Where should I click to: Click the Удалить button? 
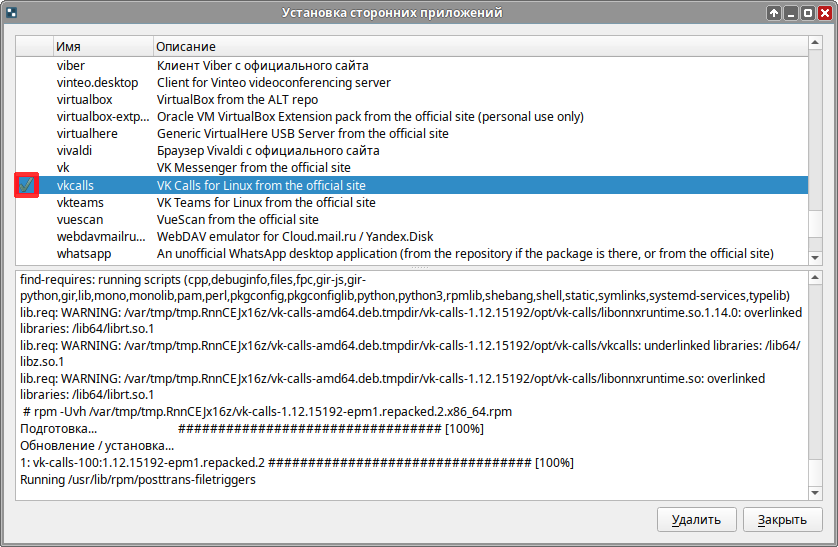click(696, 519)
